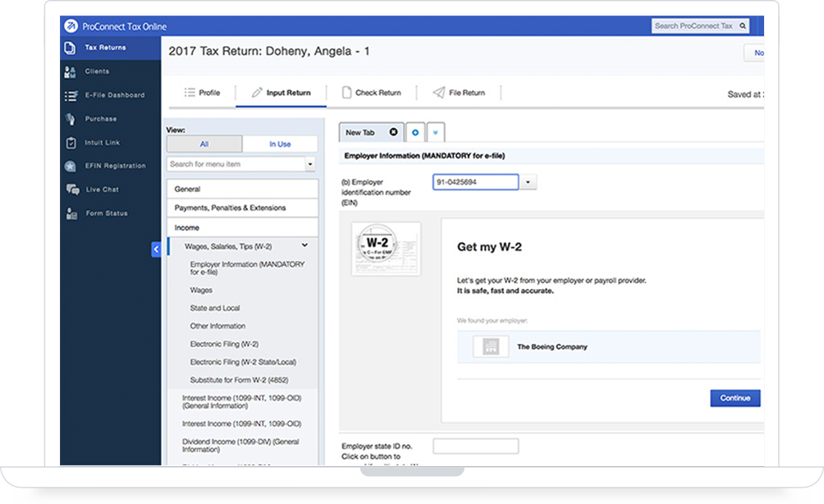Open the Purchase sidebar icon
Screen dimensions: 824x504
pyautogui.click(x=71, y=119)
